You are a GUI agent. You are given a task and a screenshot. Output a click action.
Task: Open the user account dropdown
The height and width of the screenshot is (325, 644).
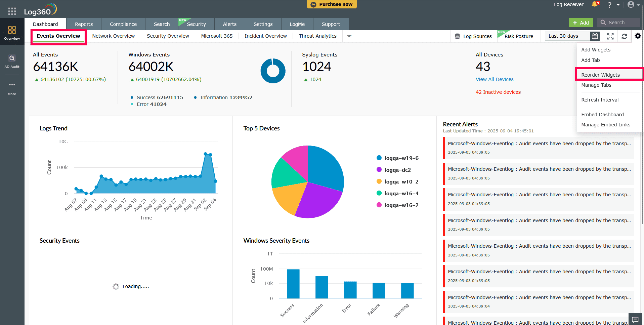[x=632, y=4]
